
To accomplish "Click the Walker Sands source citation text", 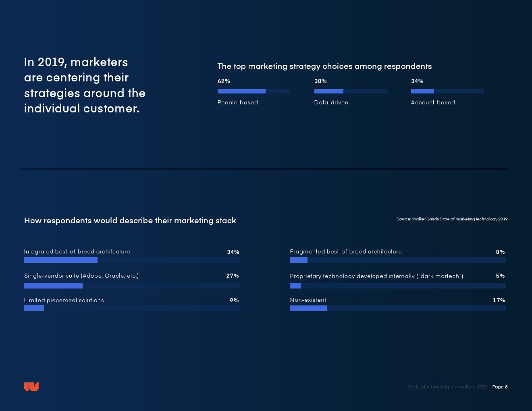I will (x=452, y=219).
